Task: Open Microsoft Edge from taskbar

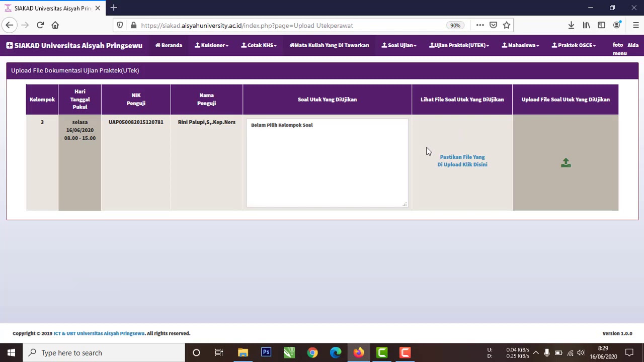Action: pos(336,352)
